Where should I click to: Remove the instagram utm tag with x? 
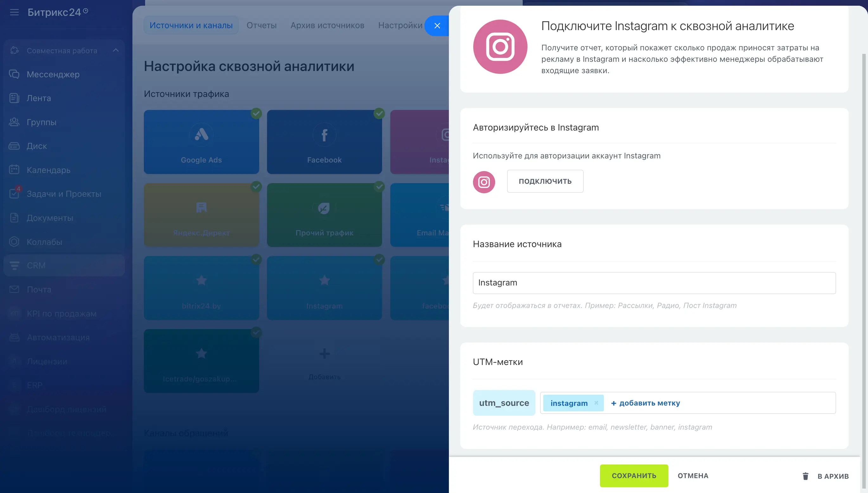pos(596,403)
